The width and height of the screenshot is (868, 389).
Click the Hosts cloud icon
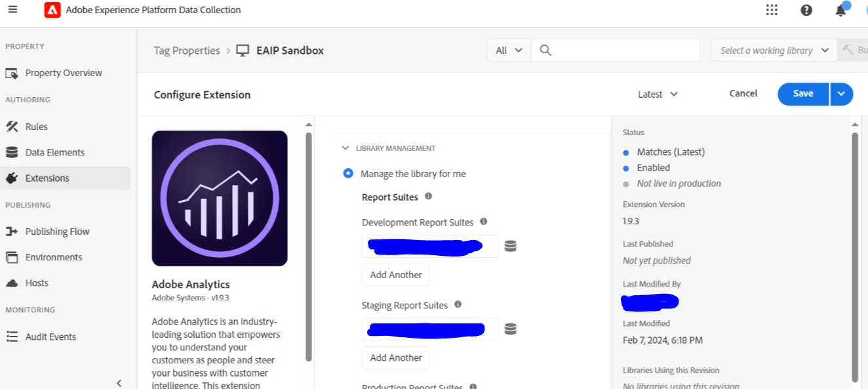[x=12, y=283]
